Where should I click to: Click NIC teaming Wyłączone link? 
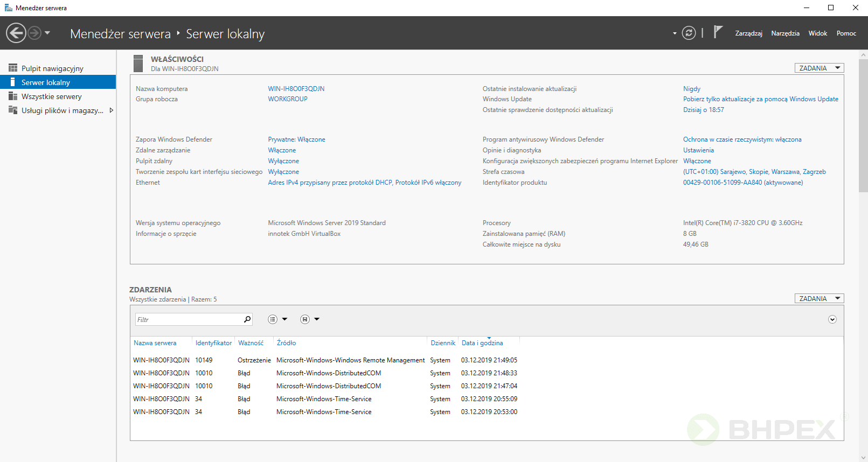(283, 172)
